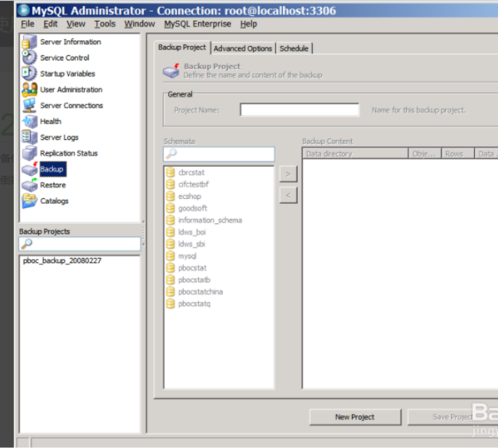Click the information_schema database icon
This screenshot has width=498, height=448.
170,220
